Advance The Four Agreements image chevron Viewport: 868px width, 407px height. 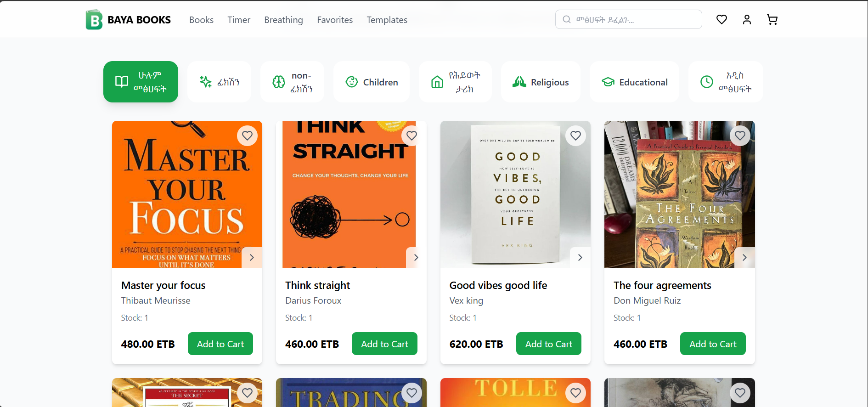coord(744,258)
